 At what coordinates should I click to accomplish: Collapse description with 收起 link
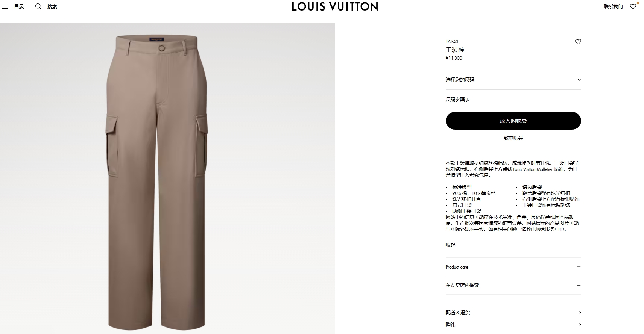click(x=450, y=245)
